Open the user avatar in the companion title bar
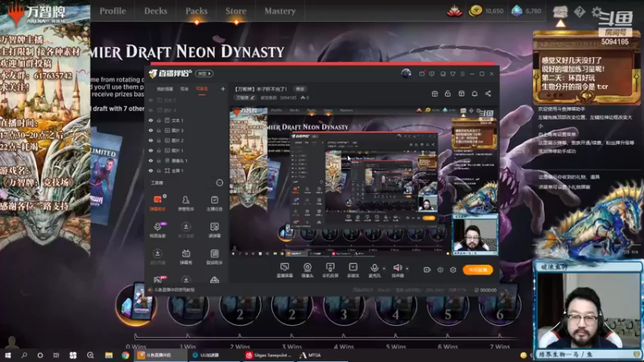 (x=406, y=73)
